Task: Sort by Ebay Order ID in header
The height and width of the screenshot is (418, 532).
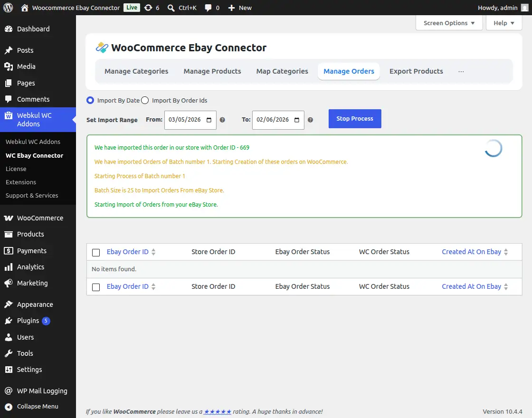Action: coord(131,252)
